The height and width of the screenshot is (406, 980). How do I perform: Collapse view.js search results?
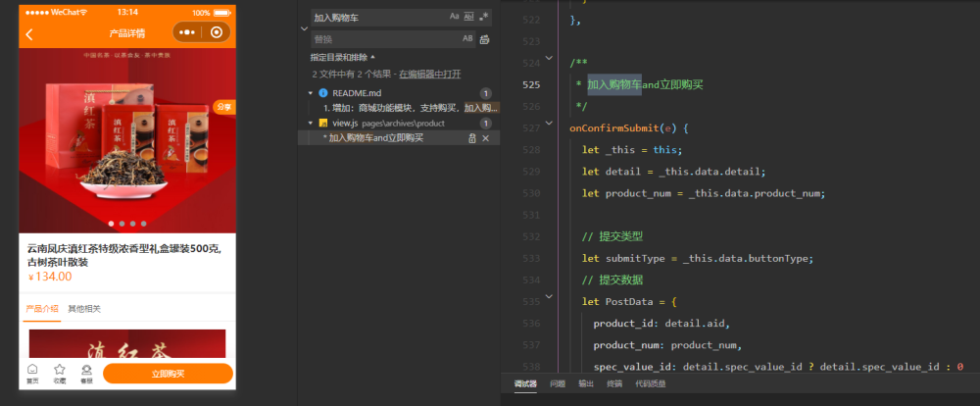click(311, 124)
